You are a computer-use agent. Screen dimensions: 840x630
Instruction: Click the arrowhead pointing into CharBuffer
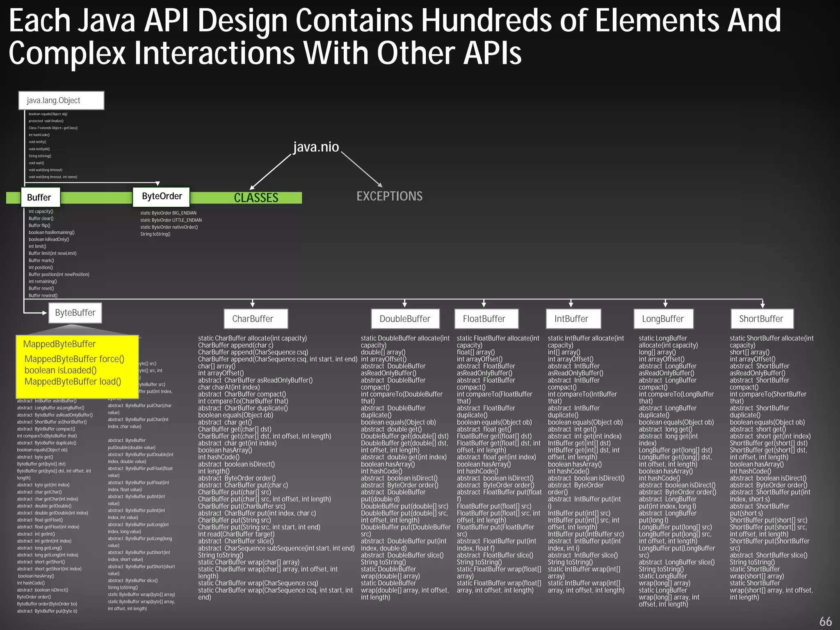tap(253, 305)
